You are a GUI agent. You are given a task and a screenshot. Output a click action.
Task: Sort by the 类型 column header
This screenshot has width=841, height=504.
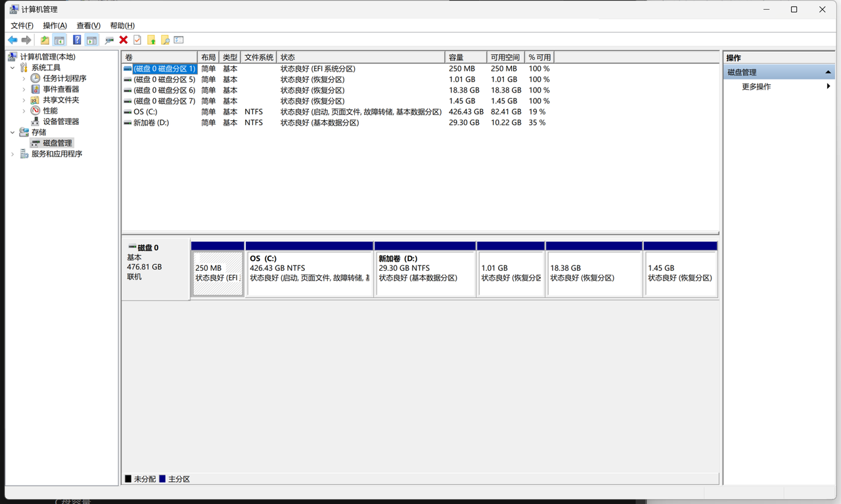230,57
